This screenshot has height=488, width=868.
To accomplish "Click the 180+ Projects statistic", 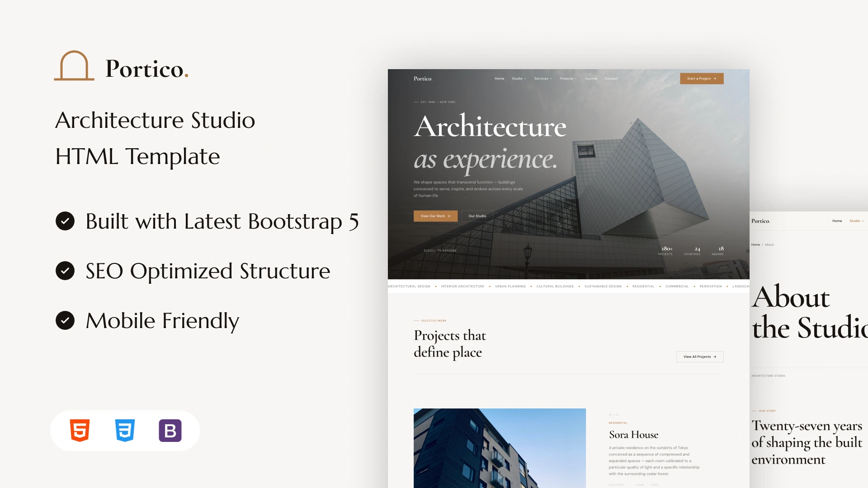I will point(665,251).
